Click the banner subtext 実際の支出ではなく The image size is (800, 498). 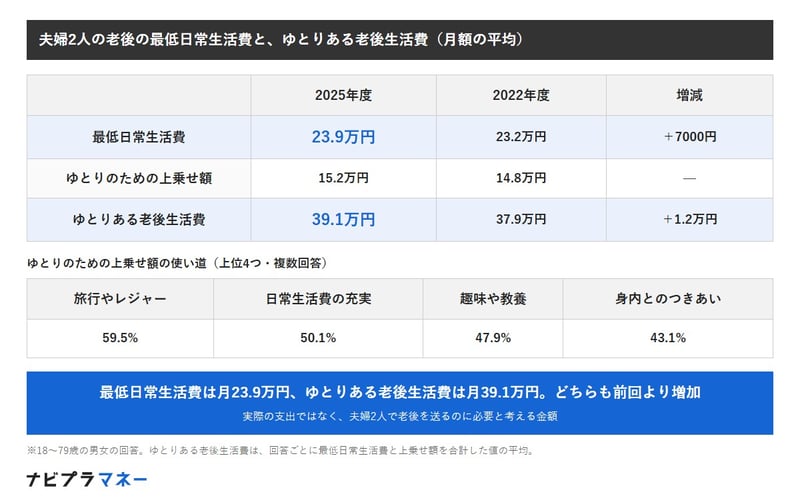tap(399, 416)
